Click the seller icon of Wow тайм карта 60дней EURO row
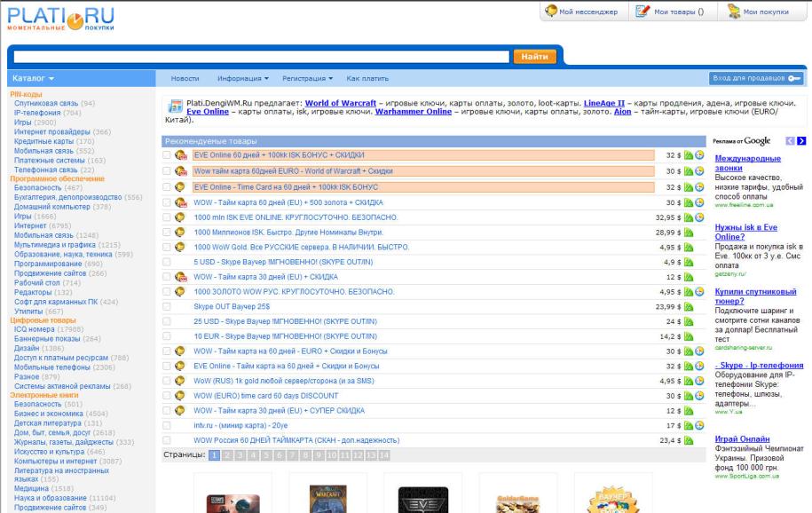This screenshot has width=812, height=513. (180, 171)
